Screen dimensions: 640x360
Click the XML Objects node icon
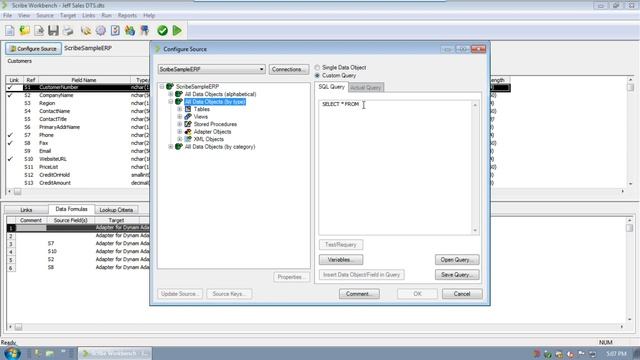(x=188, y=139)
